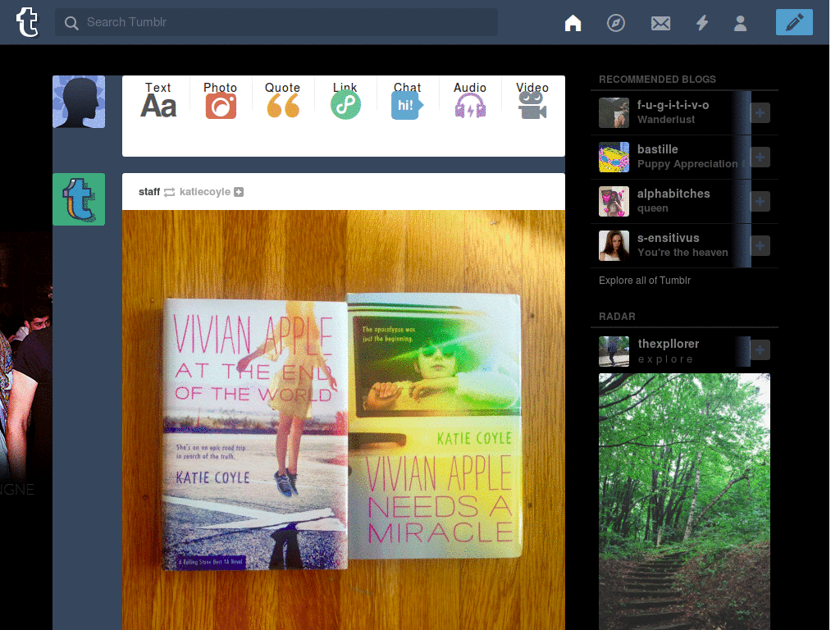This screenshot has width=840, height=630.
Task: Follow thexpllorer with the plus button
Action: [x=760, y=349]
